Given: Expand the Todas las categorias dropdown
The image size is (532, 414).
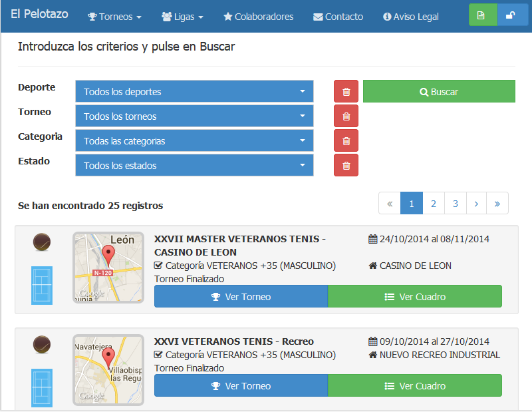Looking at the screenshot, I should (x=194, y=140).
